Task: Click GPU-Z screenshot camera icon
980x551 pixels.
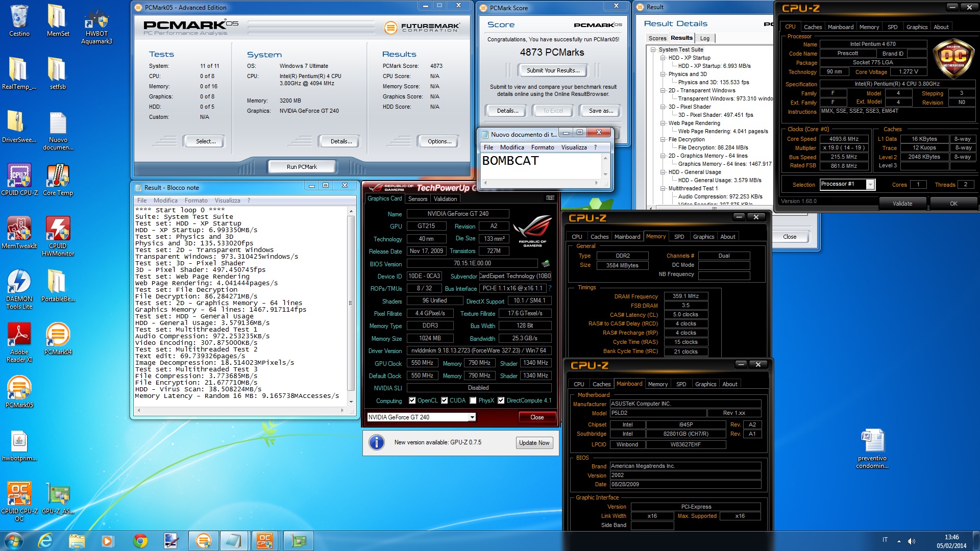Action: [x=550, y=198]
